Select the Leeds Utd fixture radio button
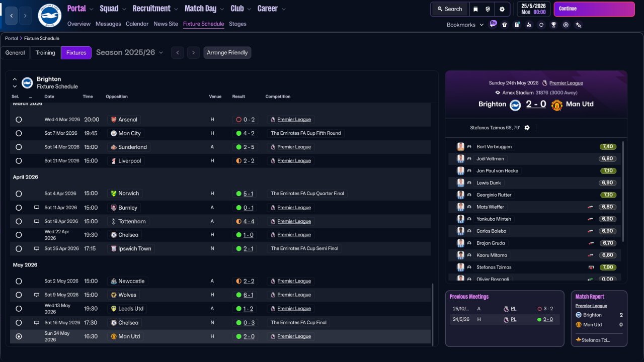 coord(19,309)
